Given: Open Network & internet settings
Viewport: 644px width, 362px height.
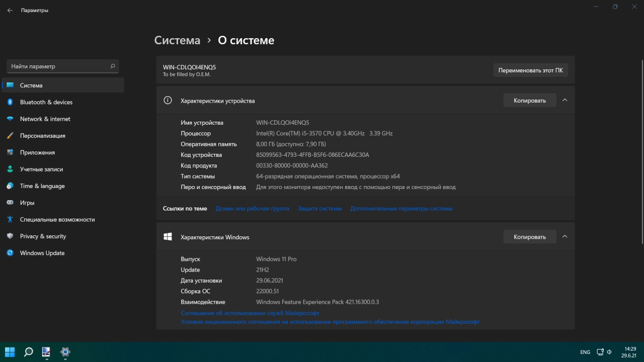Looking at the screenshot, I should pyautogui.click(x=63, y=119).
